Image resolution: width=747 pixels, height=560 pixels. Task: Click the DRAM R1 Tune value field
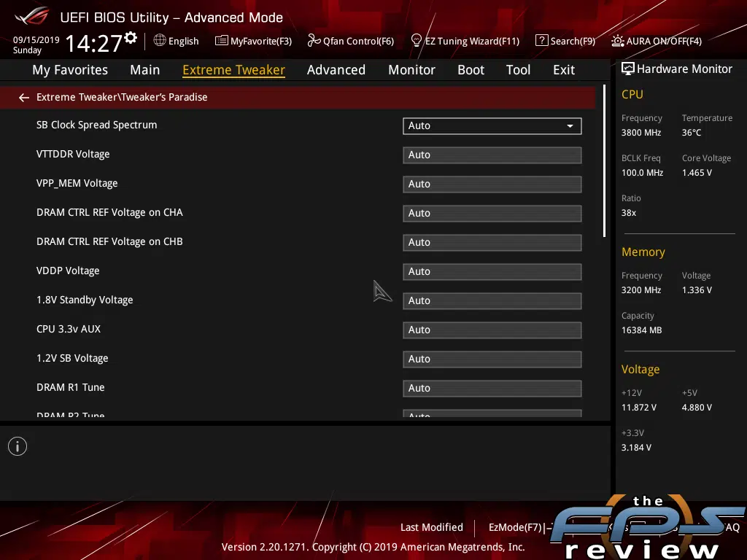492,388
